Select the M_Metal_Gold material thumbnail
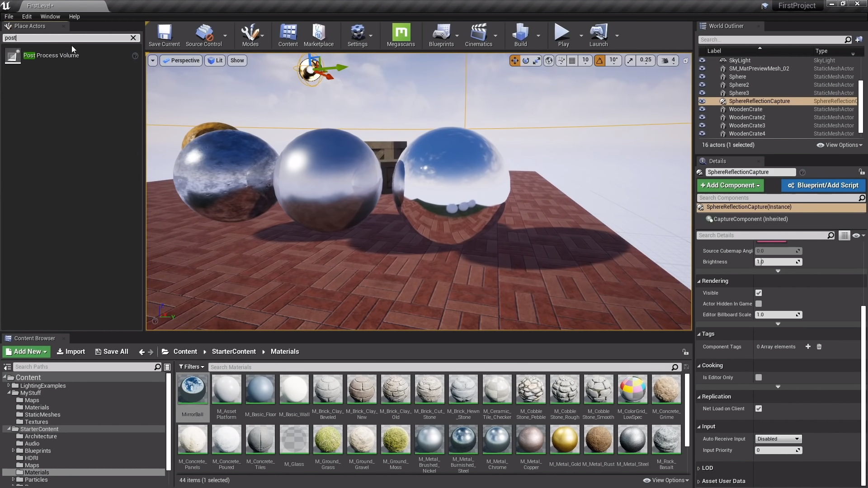The height and width of the screenshot is (488, 868). point(565,440)
